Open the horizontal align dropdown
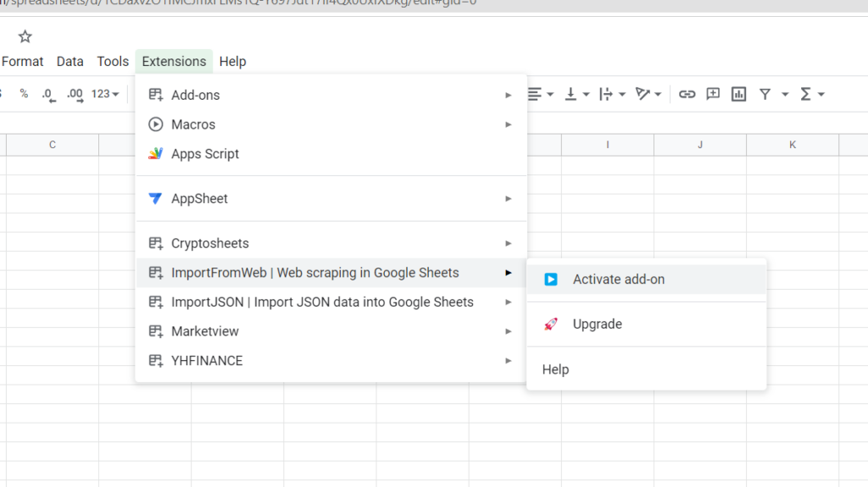 pos(540,94)
